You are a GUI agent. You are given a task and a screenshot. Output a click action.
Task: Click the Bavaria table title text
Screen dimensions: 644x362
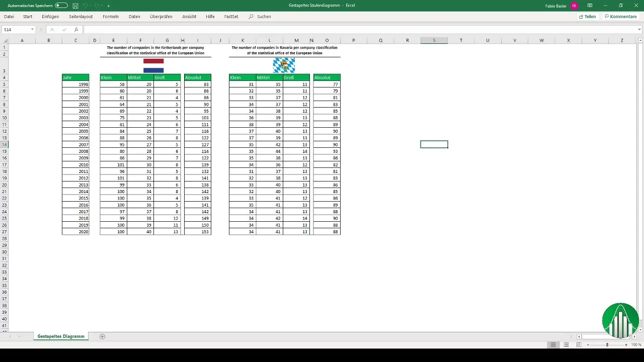pyautogui.click(x=285, y=50)
